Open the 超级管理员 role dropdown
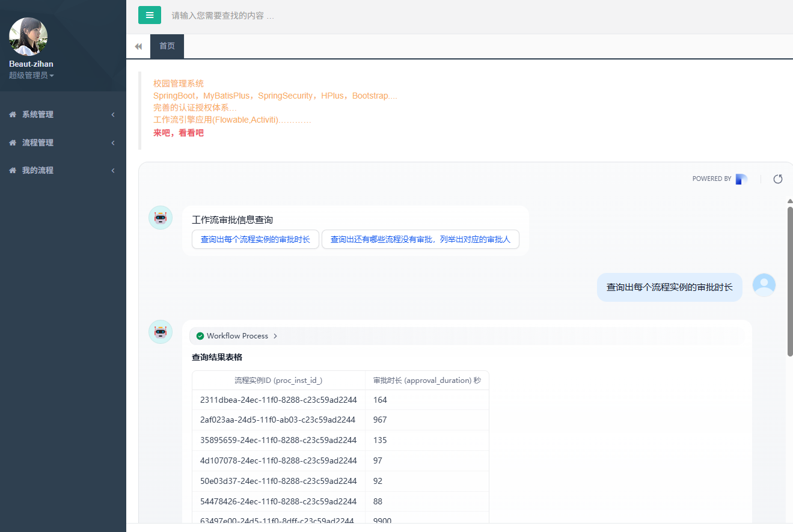This screenshot has height=532, width=793. point(31,76)
